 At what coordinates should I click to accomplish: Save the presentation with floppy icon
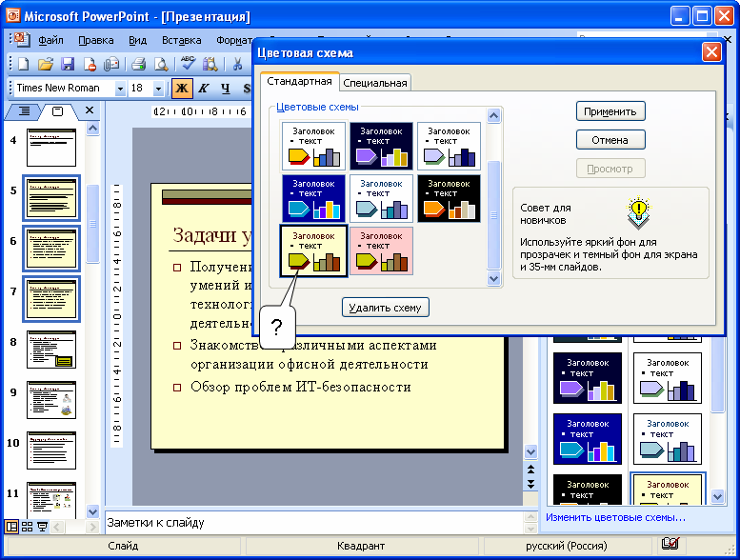click(68, 64)
